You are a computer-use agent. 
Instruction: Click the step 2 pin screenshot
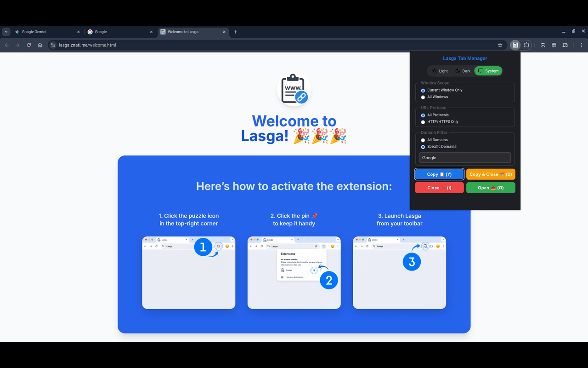tap(294, 273)
